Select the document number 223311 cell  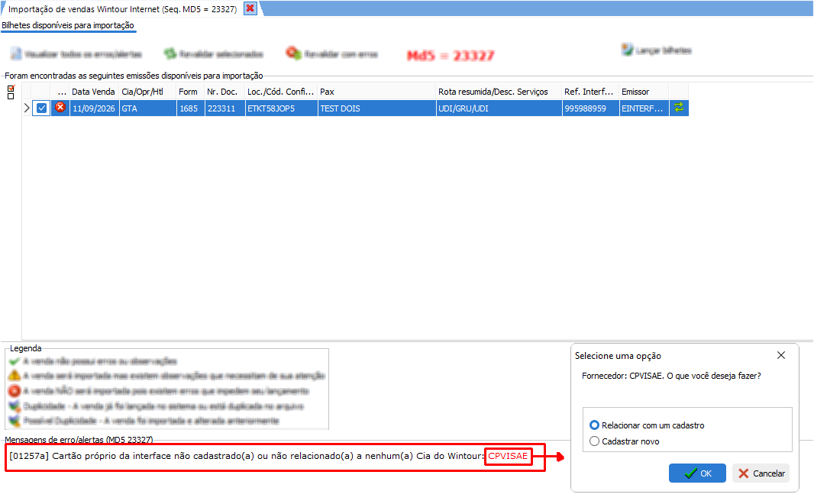click(224, 108)
